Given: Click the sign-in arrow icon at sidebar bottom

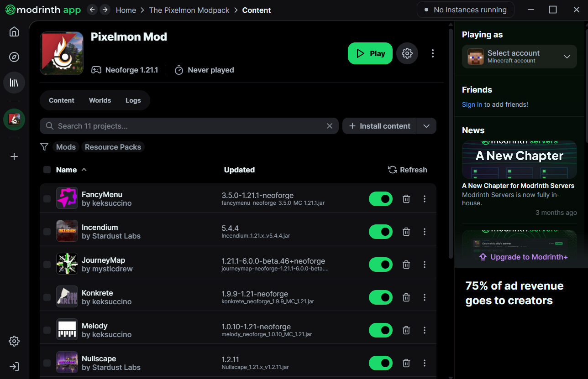Looking at the screenshot, I should (14, 367).
